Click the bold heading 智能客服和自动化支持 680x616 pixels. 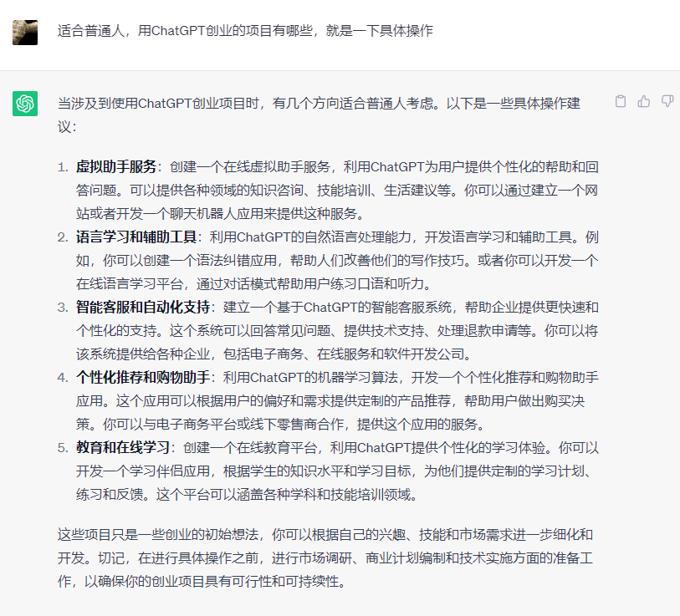[143, 307]
